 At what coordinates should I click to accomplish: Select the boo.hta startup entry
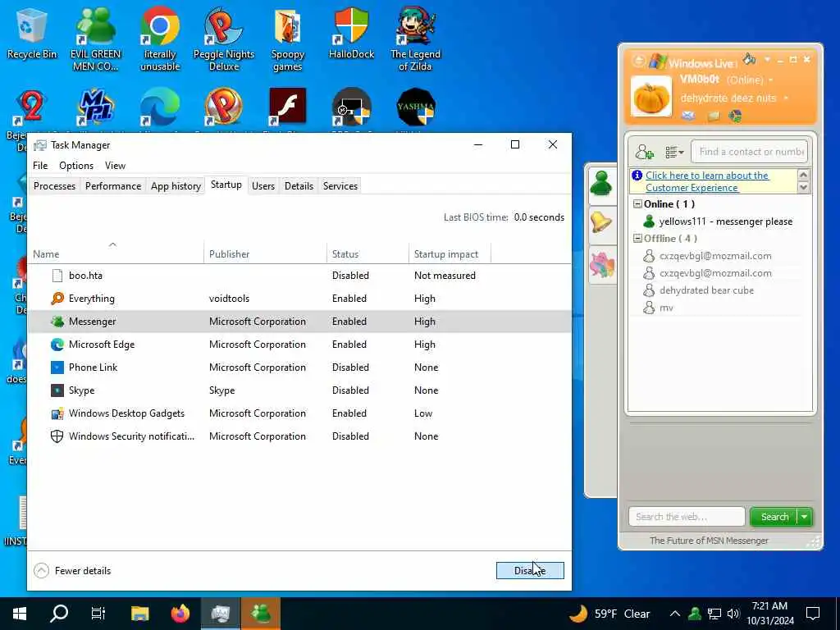299,276
